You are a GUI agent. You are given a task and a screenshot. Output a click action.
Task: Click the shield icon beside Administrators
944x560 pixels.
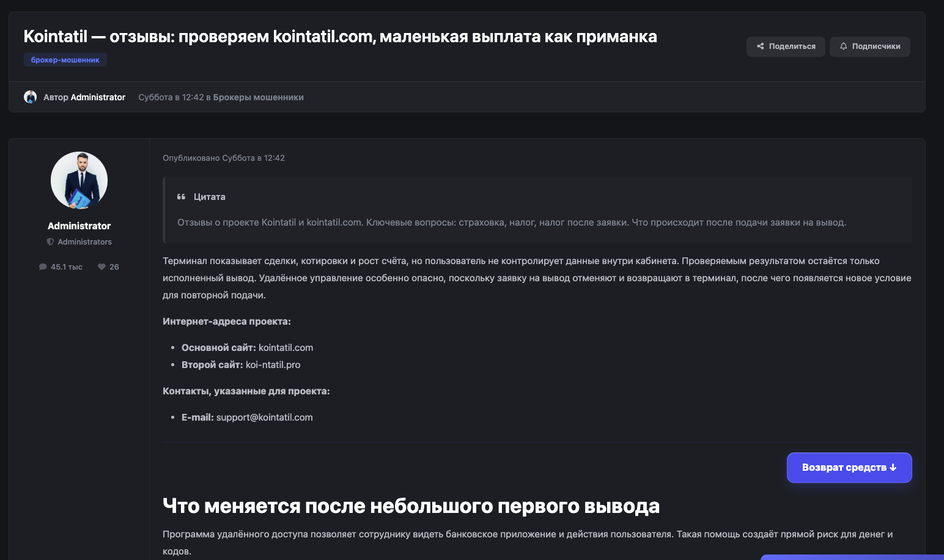[x=50, y=242]
